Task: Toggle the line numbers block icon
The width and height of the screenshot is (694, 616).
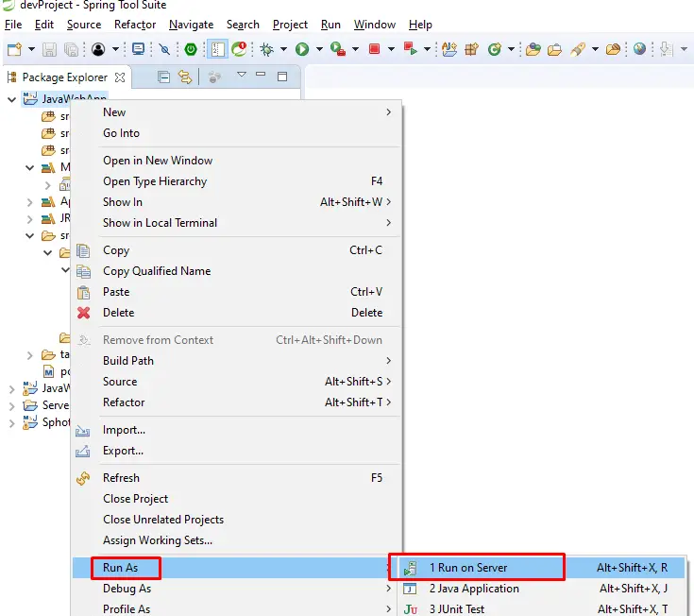Action: [x=217, y=49]
